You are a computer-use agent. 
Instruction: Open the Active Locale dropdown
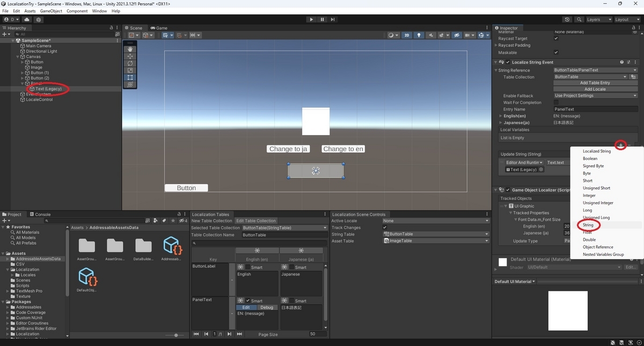click(x=436, y=221)
